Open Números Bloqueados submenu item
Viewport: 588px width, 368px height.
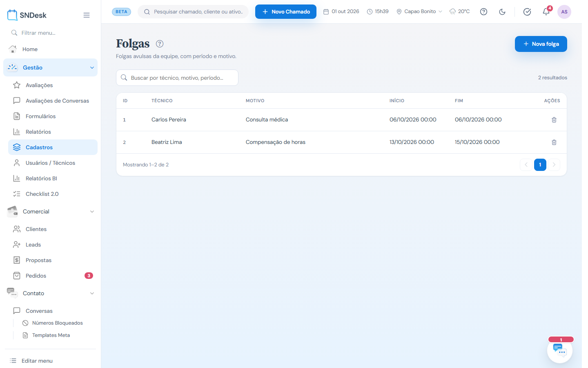[x=58, y=323]
